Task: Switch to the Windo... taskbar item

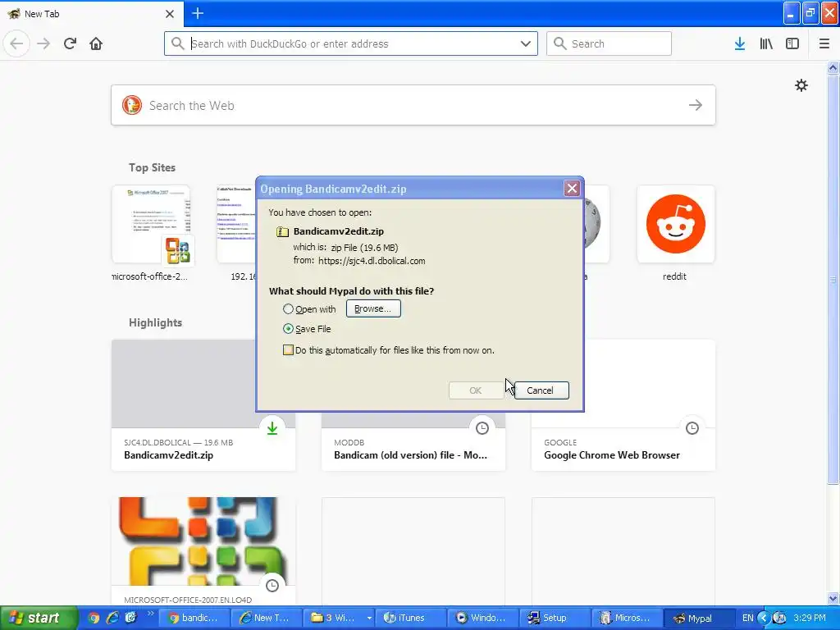Action: (x=482, y=618)
